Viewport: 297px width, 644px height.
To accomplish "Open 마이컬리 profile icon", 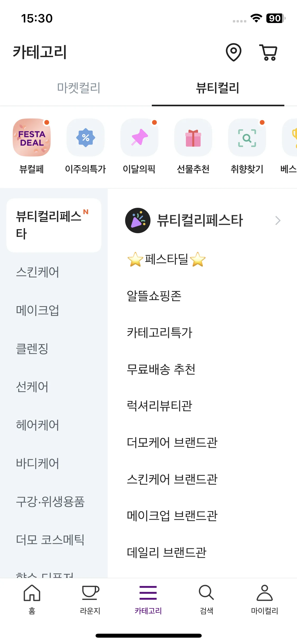I will point(265,593).
